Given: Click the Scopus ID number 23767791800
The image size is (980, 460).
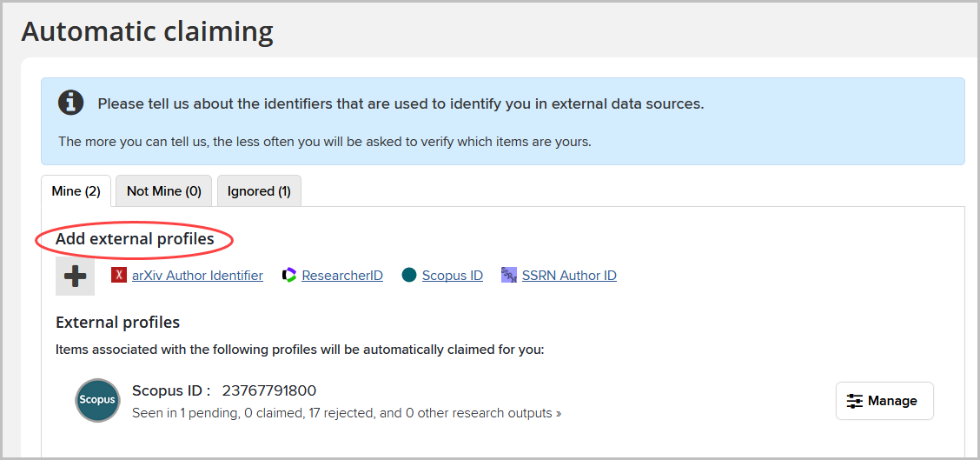Looking at the screenshot, I should 268,390.
